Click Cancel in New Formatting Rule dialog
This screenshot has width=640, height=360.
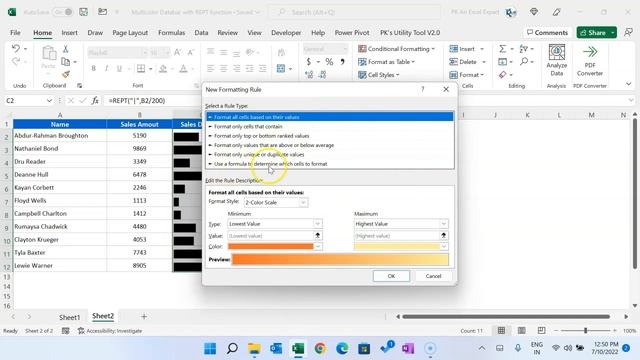coord(433,276)
